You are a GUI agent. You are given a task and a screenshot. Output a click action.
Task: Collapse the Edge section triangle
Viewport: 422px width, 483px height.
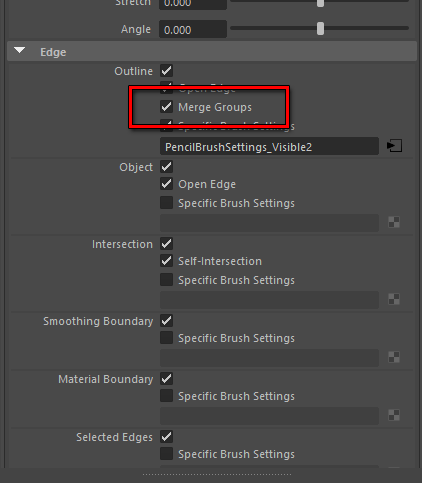coord(20,51)
